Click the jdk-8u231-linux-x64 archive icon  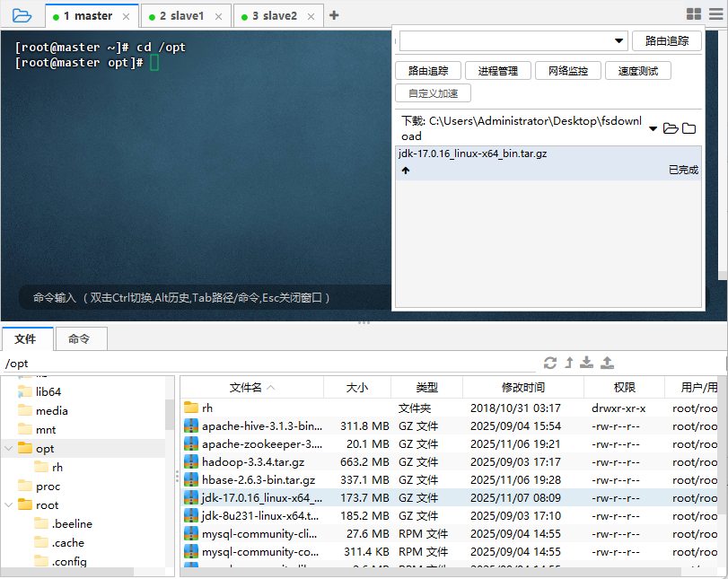point(191,515)
